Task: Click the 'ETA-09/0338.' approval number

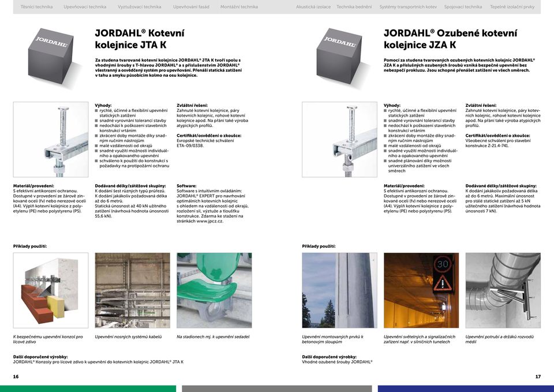Action: tap(190, 145)
